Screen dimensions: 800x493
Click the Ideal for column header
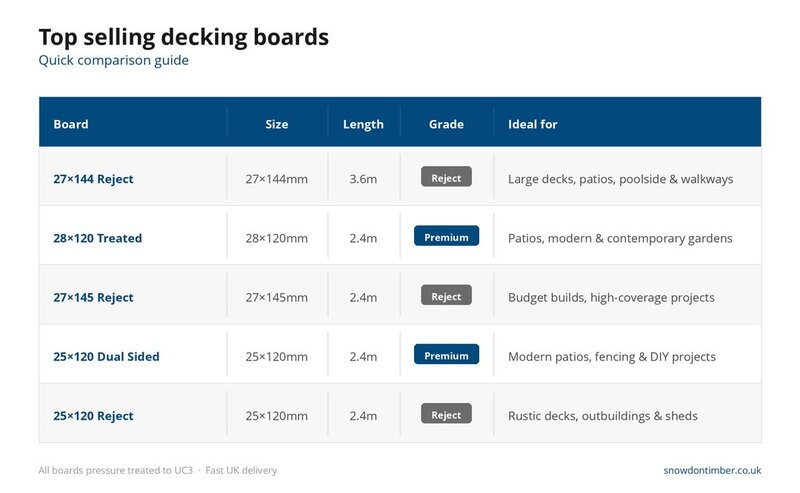pyautogui.click(x=533, y=125)
